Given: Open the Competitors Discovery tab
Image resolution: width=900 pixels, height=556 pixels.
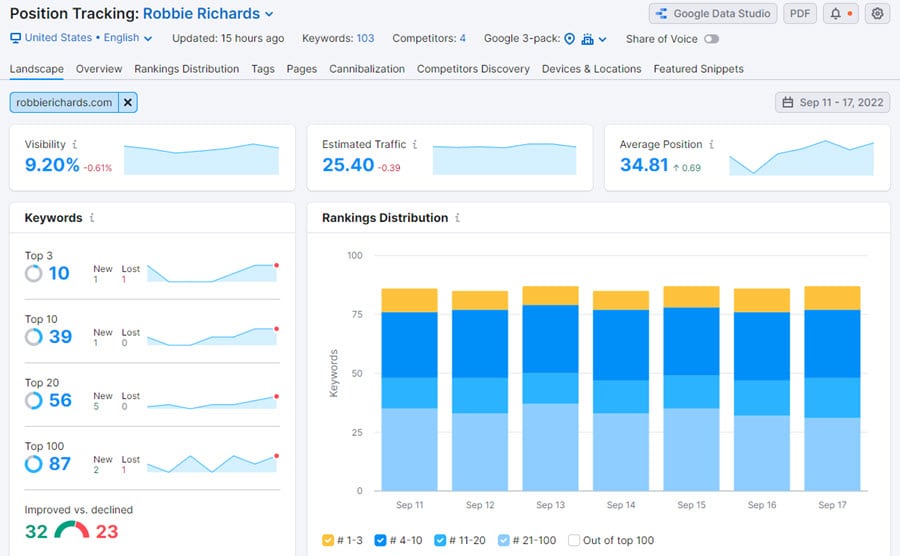Looking at the screenshot, I should coord(473,69).
